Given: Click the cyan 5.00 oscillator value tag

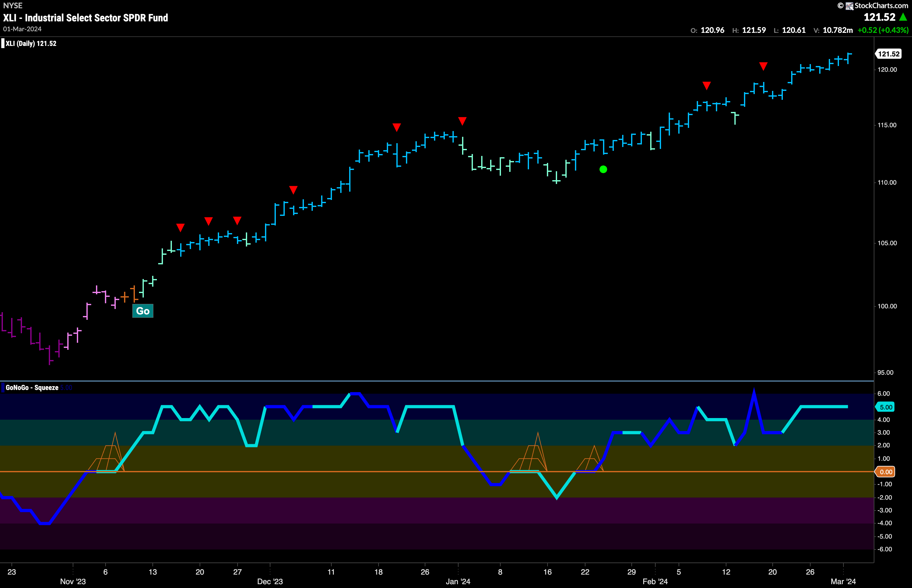Looking at the screenshot, I should [x=886, y=407].
